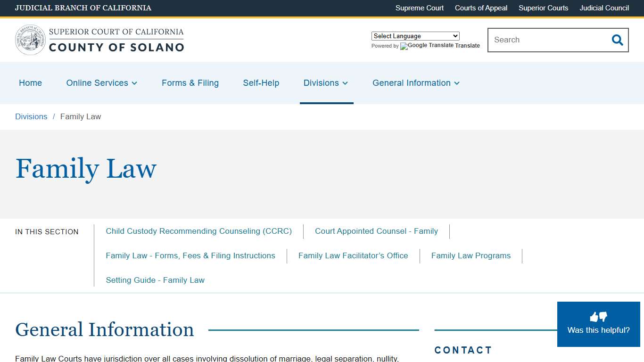
Task: Click the thumbs down feedback icon
Action: tap(602, 317)
